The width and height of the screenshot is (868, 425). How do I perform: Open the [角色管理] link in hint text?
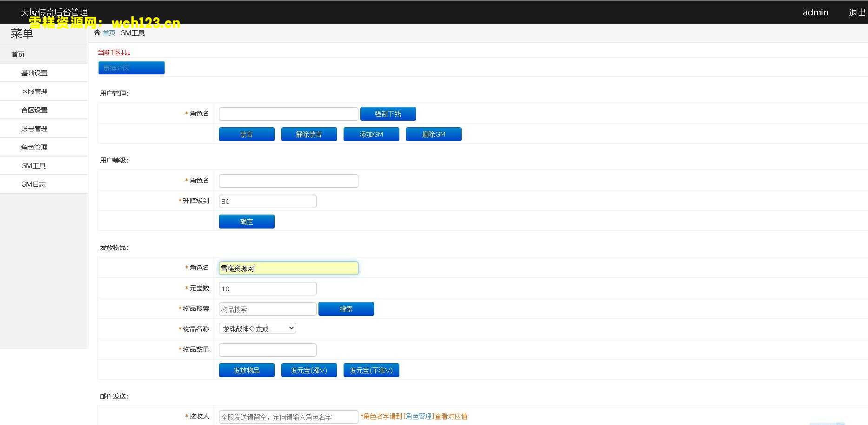(x=418, y=416)
